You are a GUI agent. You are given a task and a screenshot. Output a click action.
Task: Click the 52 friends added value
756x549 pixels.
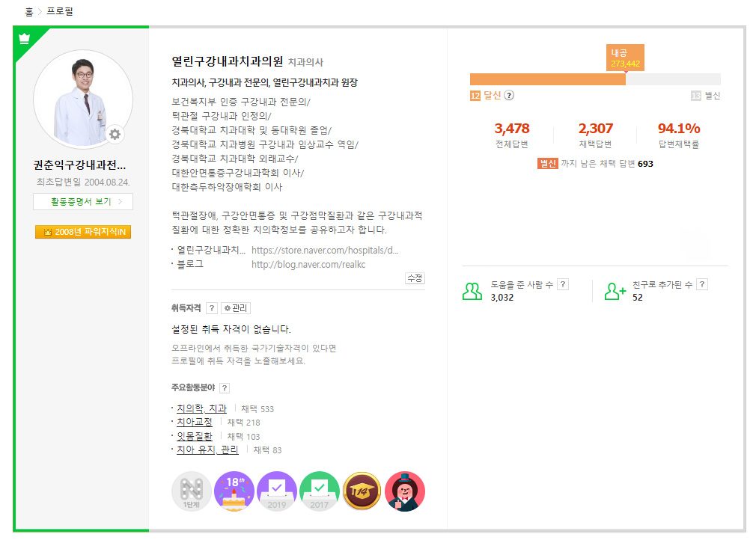(x=638, y=298)
